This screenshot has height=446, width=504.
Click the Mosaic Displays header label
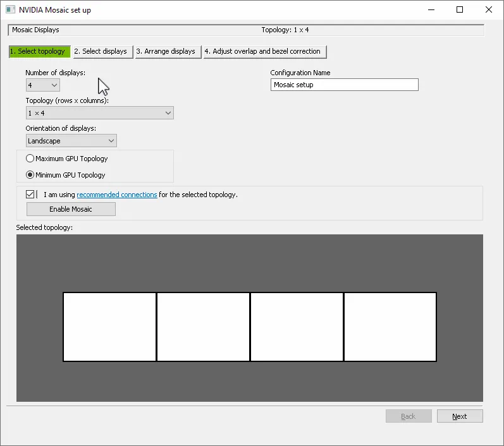coord(35,30)
